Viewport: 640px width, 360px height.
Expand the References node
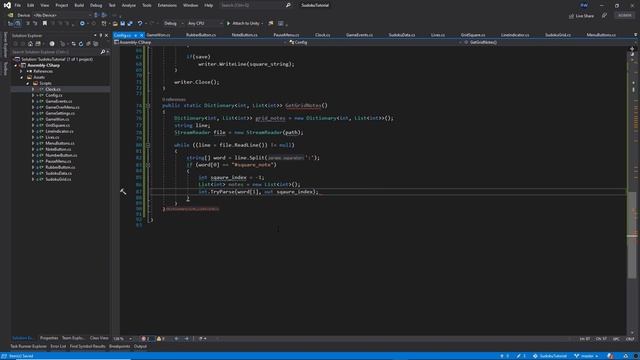tap(22, 71)
